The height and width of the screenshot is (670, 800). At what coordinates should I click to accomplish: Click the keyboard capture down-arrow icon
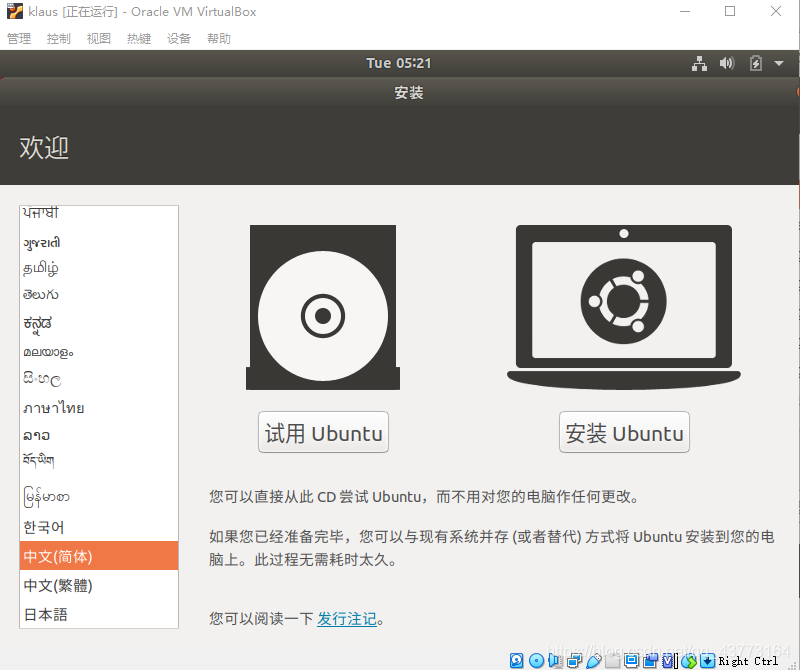708,660
